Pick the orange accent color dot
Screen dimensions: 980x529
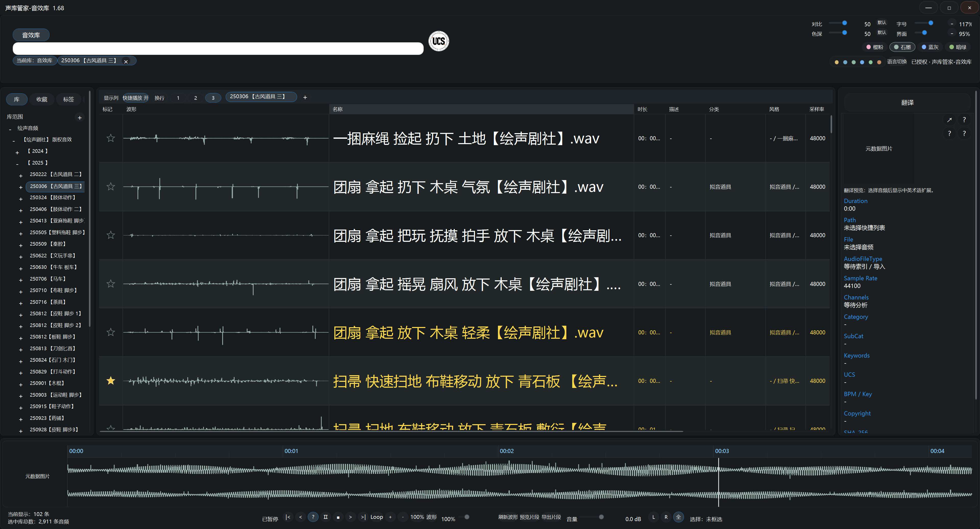coord(879,62)
